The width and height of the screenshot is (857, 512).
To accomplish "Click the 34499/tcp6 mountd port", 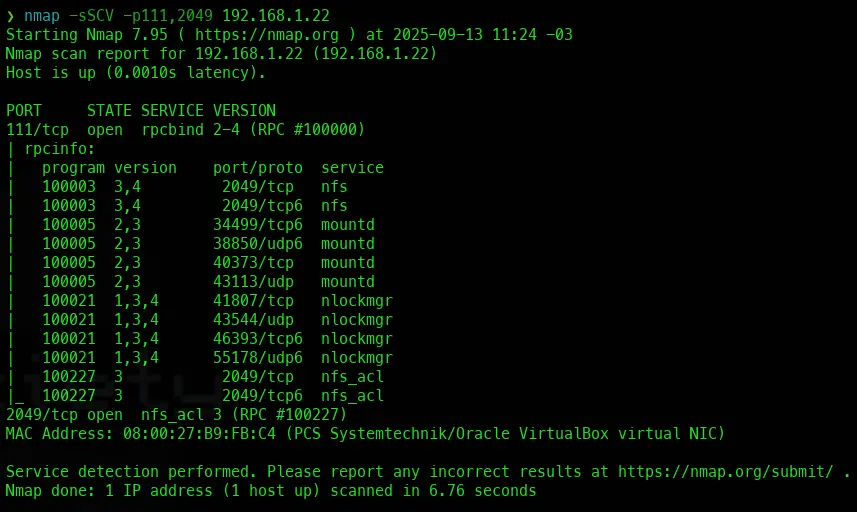I will pyautogui.click(x=258, y=225).
